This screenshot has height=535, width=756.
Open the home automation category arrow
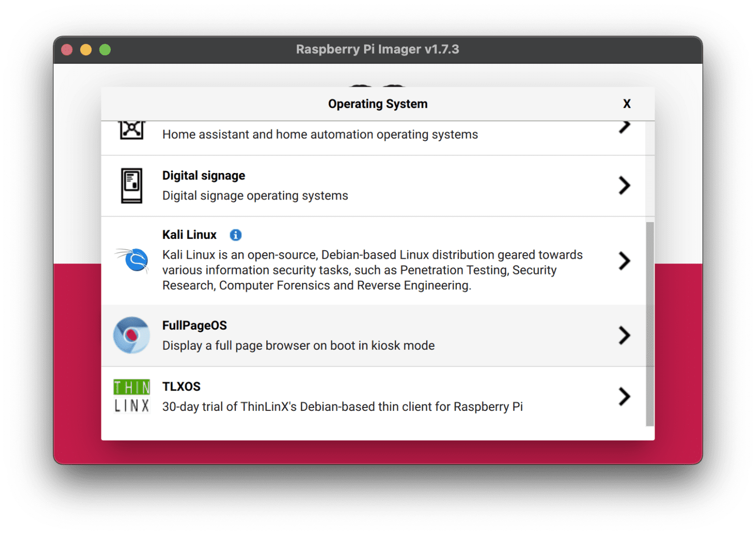click(x=625, y=126)
